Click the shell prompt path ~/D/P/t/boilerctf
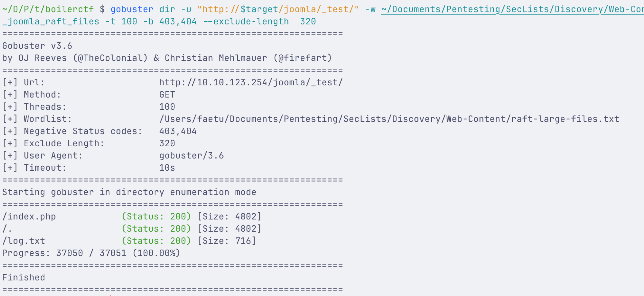The height and width of the screenshot is (296, 644). coord(48,9)
